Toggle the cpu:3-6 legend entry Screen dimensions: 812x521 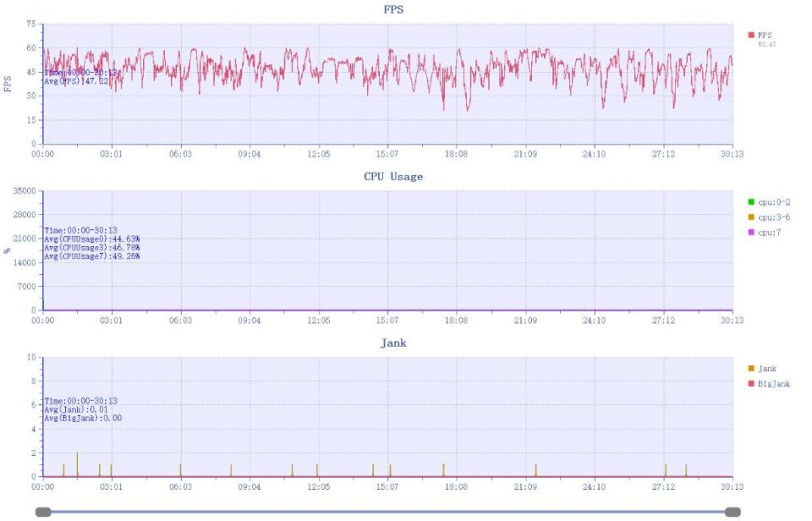point(769,217)
